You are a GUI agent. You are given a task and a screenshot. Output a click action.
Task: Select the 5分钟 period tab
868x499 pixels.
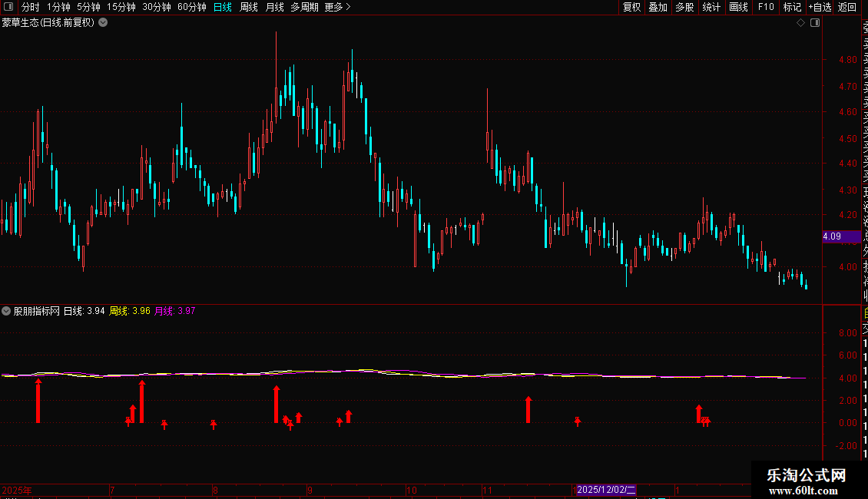(88, 7)
